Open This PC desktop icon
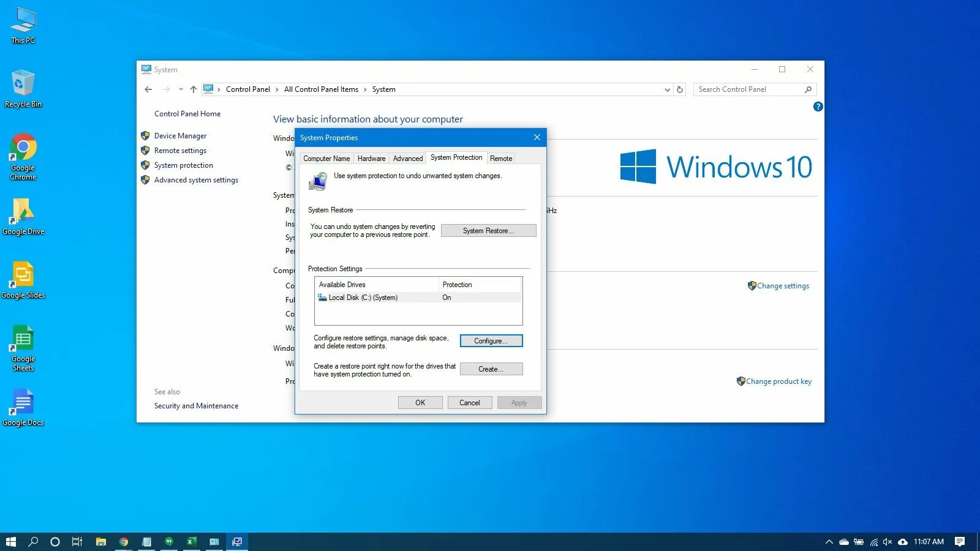Image resolution: width=980 pixels, height=551 pixels. 23,26
